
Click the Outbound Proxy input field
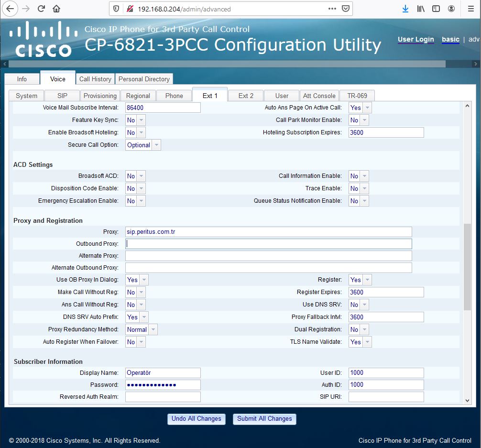pyautogui.click(x=268, y=244)
